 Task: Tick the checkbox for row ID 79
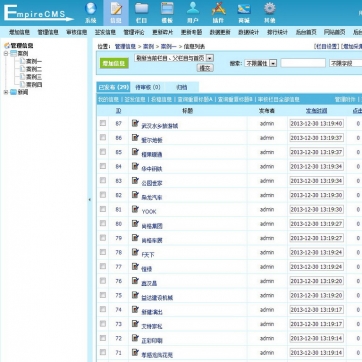tap(103, 238)
